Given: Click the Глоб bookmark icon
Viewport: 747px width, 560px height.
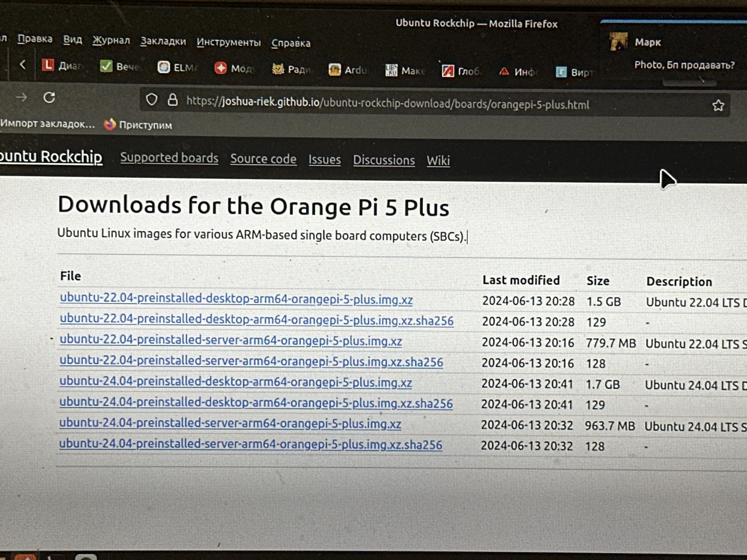Looking at the screenshot, I should tap(448, 71).
